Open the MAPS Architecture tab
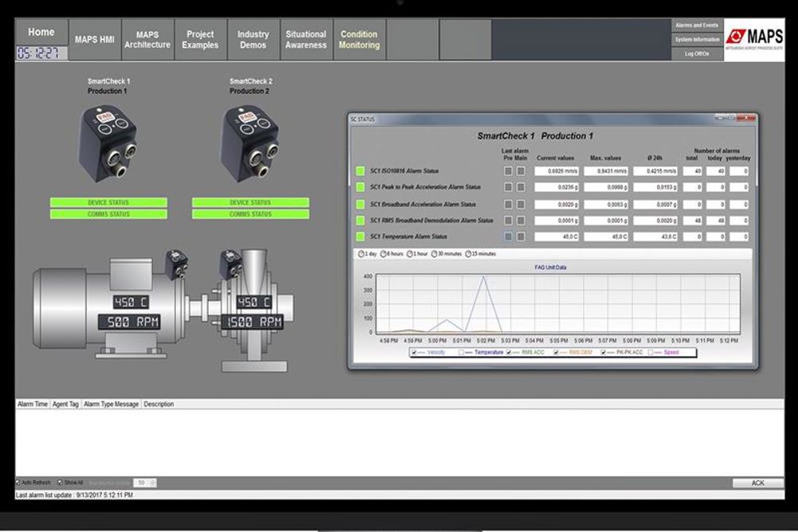The height and width of the screenshot is (532, 798). click(x=147, y=40)
